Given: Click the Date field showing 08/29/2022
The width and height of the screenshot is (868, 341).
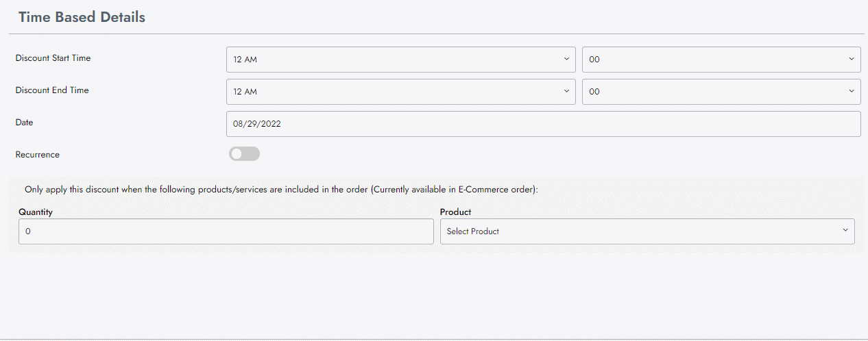Looking at the screenshot, I should pos(543,125).
